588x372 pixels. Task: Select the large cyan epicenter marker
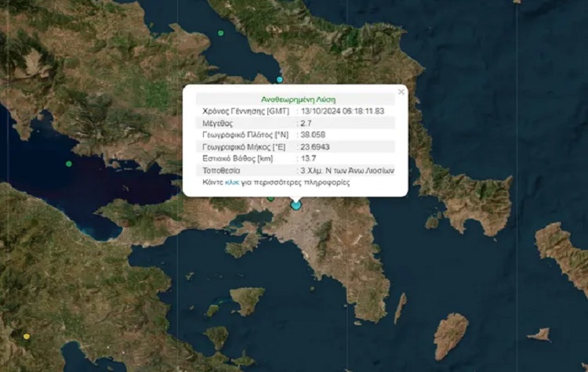tap(296, 205)
